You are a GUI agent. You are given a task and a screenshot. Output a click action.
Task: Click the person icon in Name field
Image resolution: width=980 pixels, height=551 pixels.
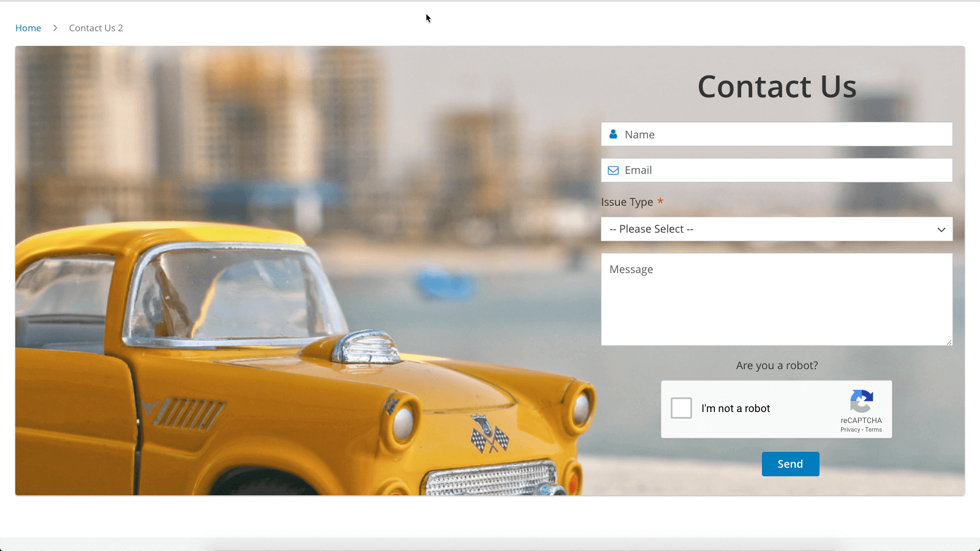coord(613,134)
